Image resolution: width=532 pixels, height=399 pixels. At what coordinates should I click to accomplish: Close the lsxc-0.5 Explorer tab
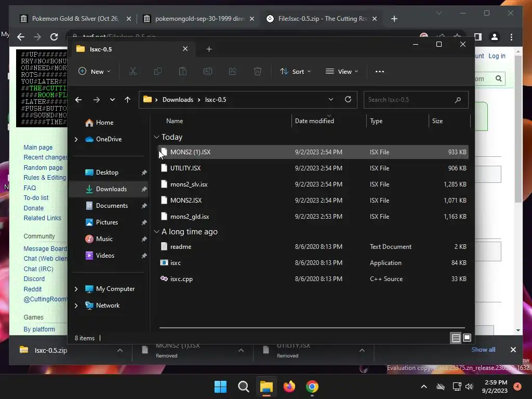[185, 49]
